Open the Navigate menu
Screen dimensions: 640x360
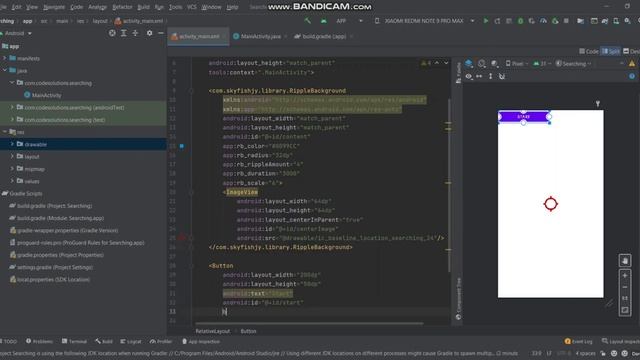pyautogui.click(x=54, y=7)
